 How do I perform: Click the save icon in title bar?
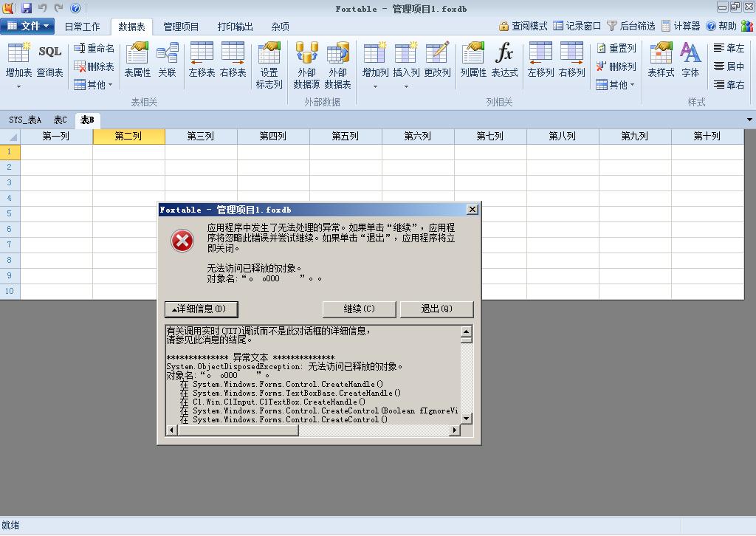point(27,7)
